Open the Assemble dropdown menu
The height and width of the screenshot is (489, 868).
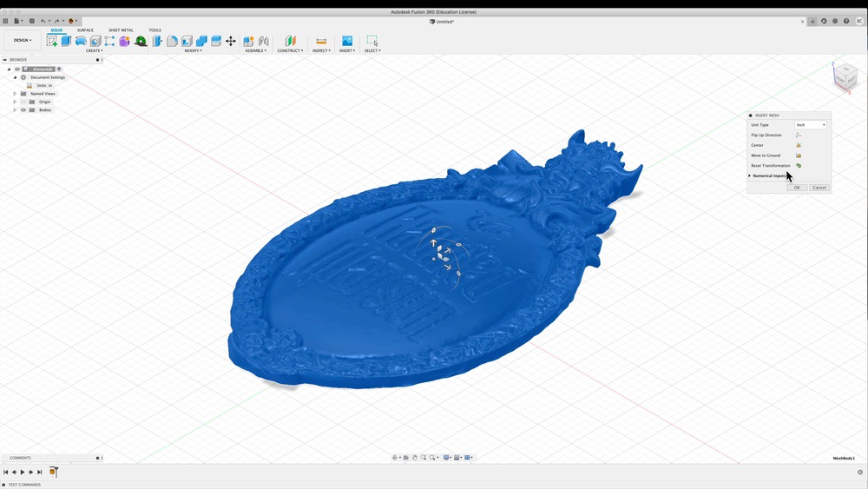256,51
